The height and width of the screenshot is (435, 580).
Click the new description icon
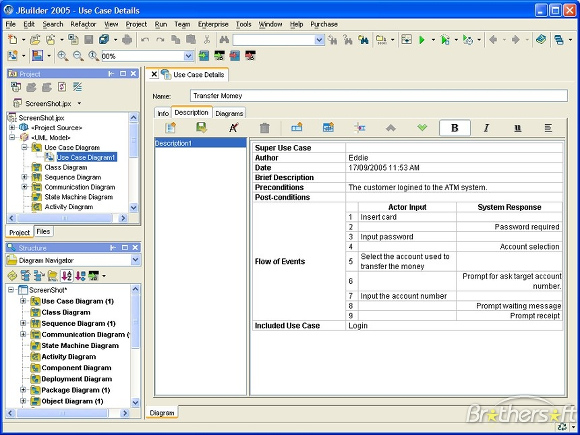pos(171,128)
